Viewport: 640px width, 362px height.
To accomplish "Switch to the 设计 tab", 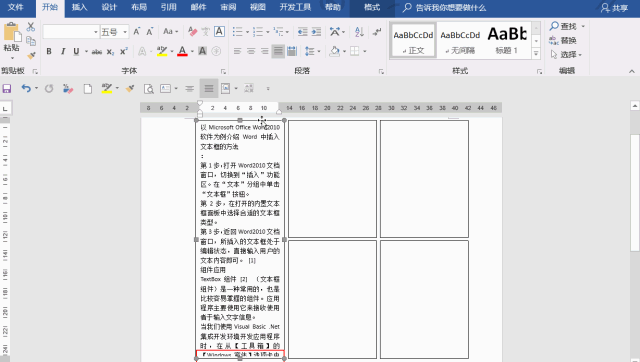I will click(x=109, y=7).
